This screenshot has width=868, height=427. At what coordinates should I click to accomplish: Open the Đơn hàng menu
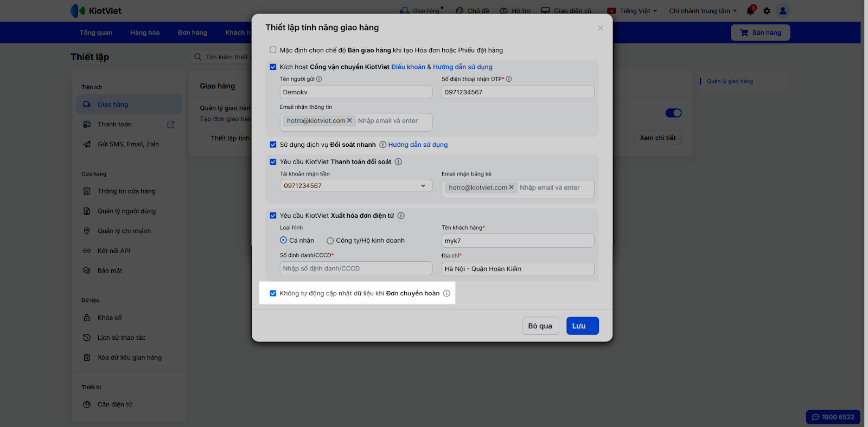pos(193,33)
